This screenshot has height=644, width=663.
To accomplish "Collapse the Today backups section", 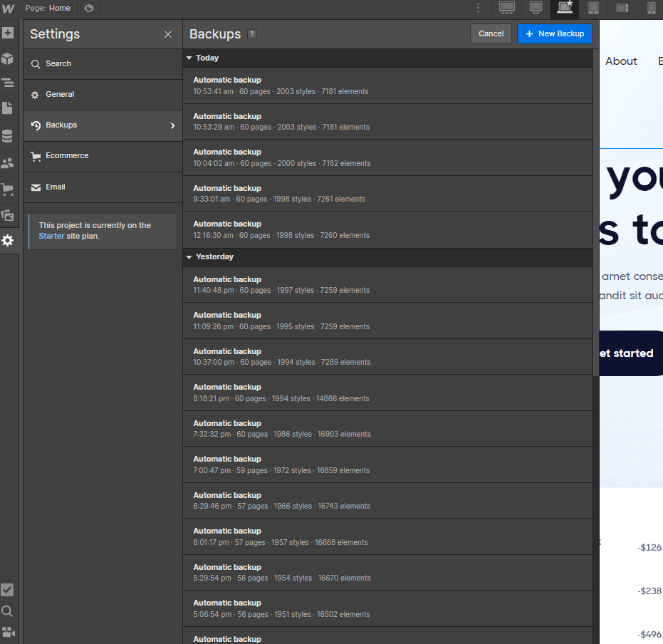I will click(x=189, y=58).
